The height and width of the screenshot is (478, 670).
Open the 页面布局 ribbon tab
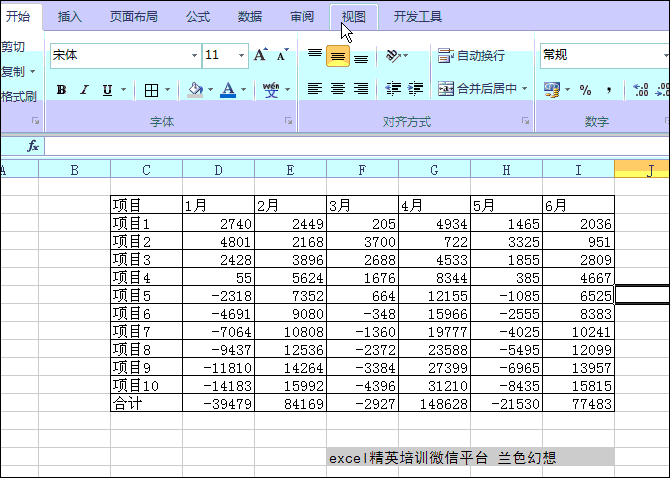[133, 16]
